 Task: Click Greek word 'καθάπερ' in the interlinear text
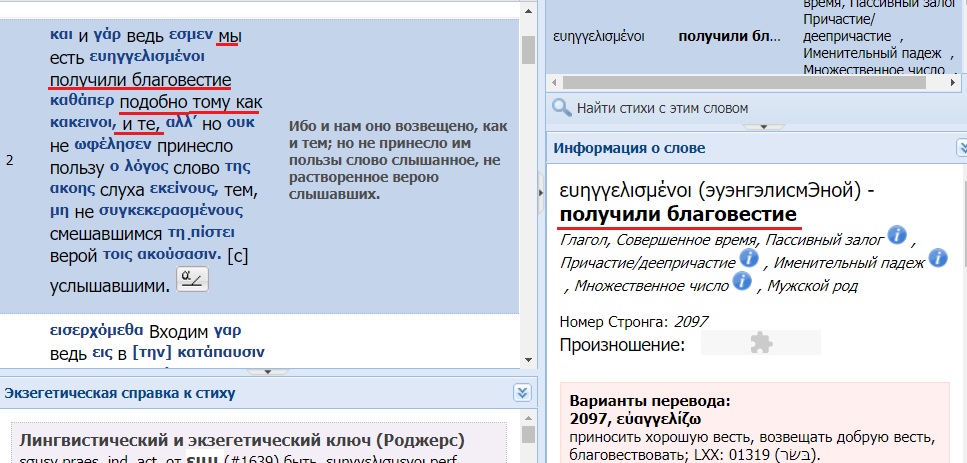[x=81, y=101]
